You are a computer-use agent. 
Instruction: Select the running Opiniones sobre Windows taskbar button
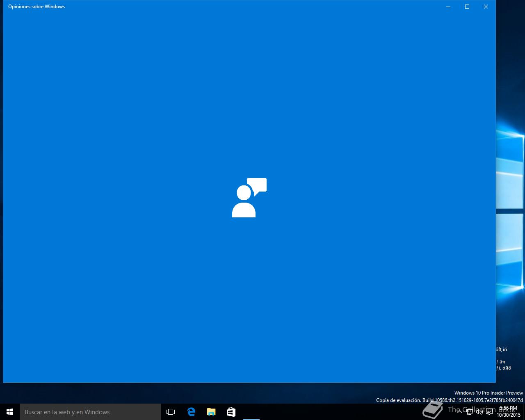pyautogui.click(x=251, y=412)
